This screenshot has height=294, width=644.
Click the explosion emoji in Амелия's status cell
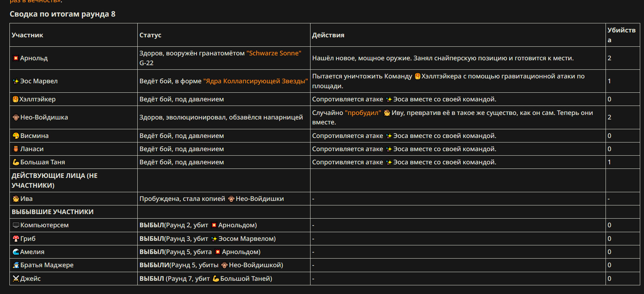[x=218, y=252]
